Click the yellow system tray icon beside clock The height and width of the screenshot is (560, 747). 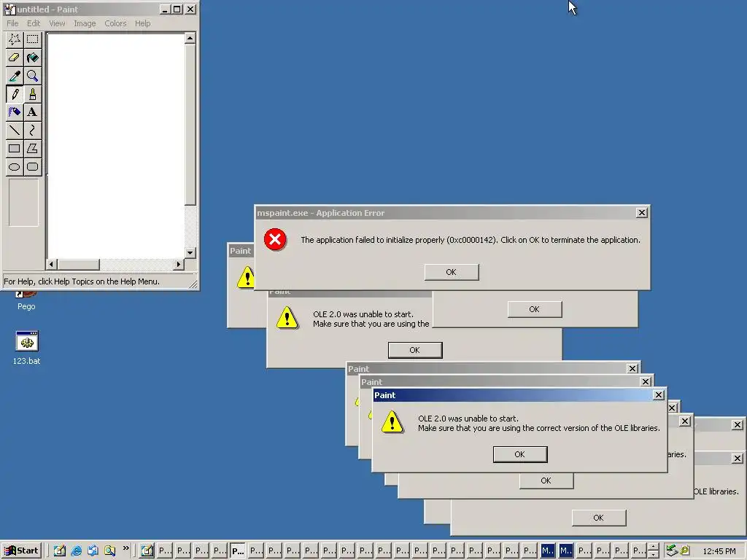pyautogui.click(x=685, y=551)
